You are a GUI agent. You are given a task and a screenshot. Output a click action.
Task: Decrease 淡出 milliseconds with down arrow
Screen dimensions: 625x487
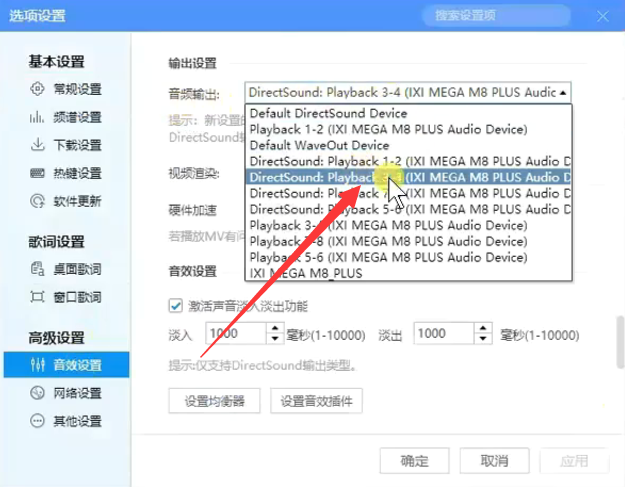coord(483,339)
